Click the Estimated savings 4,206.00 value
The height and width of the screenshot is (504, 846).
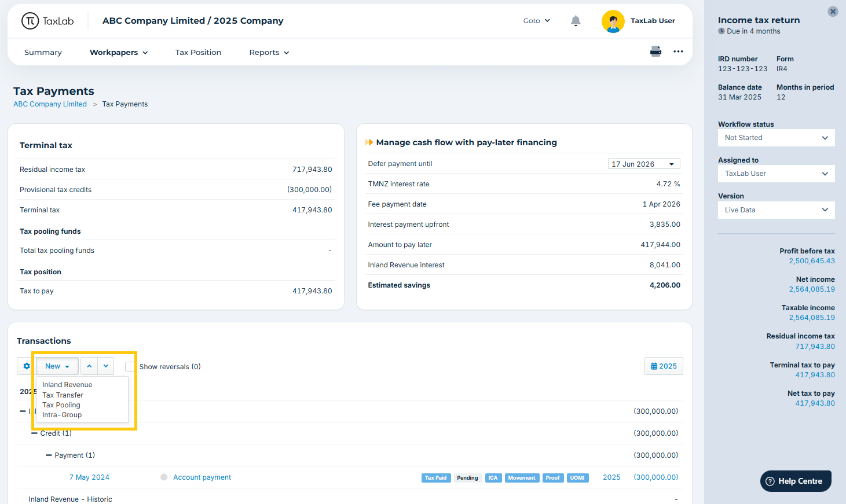coord(665,285)
